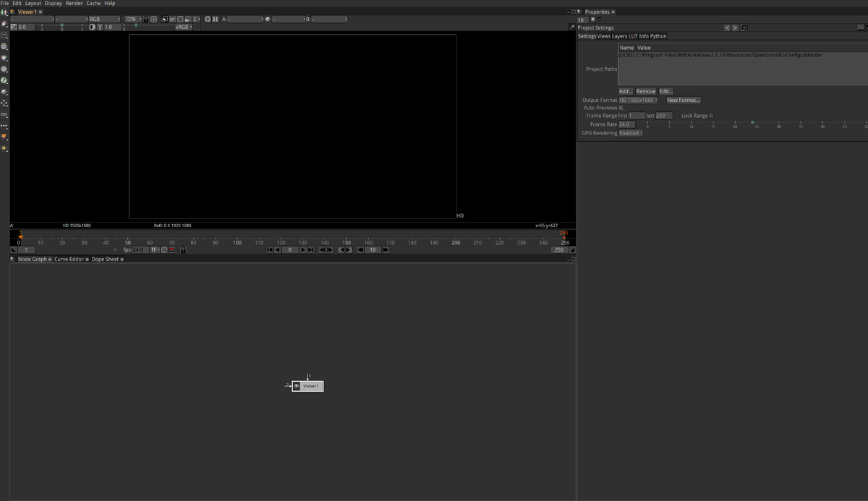This screenshot has width=868, height=501.
Task: Click eye icon on Viewer1 node
Action: pyautogui.click(x=297, y=386)
